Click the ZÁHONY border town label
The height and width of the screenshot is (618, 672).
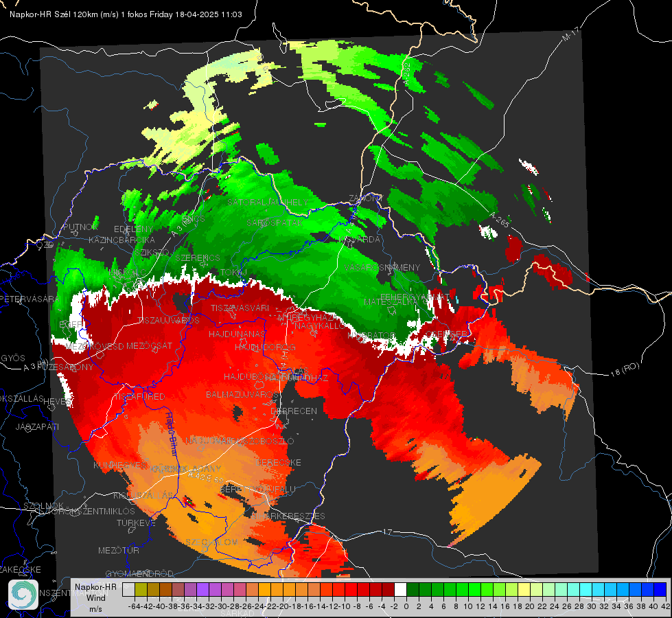pyautogui.click(x=366, y=198)
